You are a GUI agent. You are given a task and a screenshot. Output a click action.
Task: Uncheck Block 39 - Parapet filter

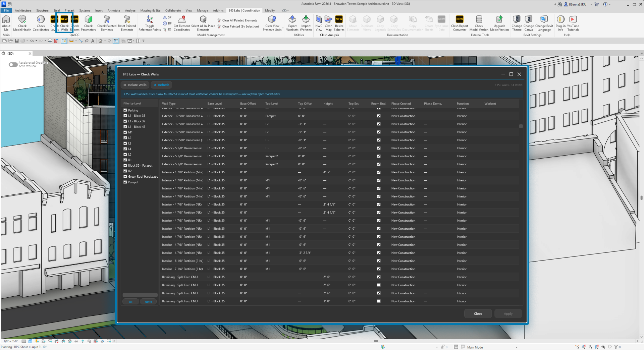click(x=125, y=165)
